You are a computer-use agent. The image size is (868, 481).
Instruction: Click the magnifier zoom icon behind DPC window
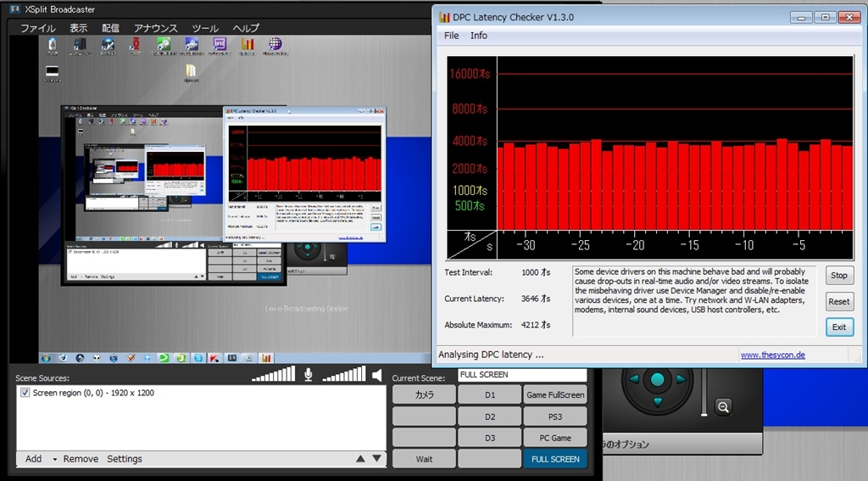(723, 407)
